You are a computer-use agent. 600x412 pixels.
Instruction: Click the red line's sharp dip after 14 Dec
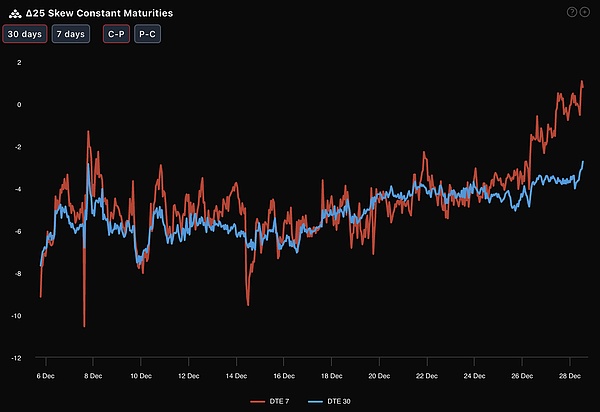pyautogui.click(x=247, y=304)
